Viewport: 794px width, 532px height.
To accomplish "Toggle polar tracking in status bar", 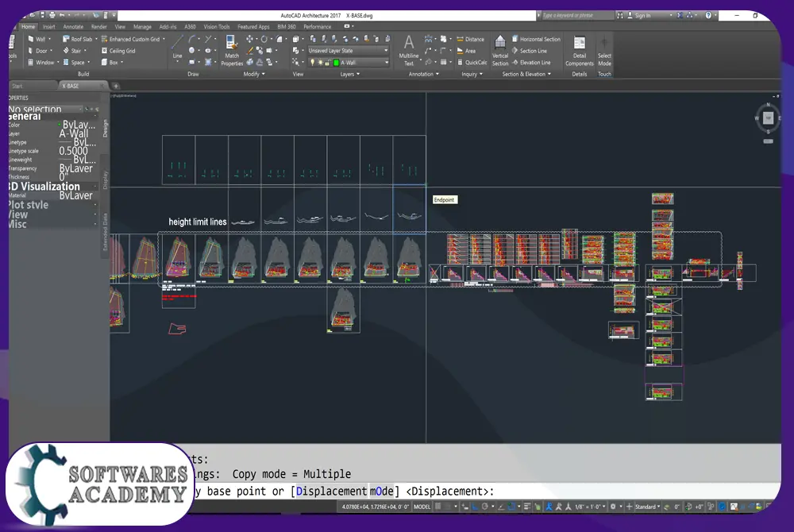I will [485, 506].
